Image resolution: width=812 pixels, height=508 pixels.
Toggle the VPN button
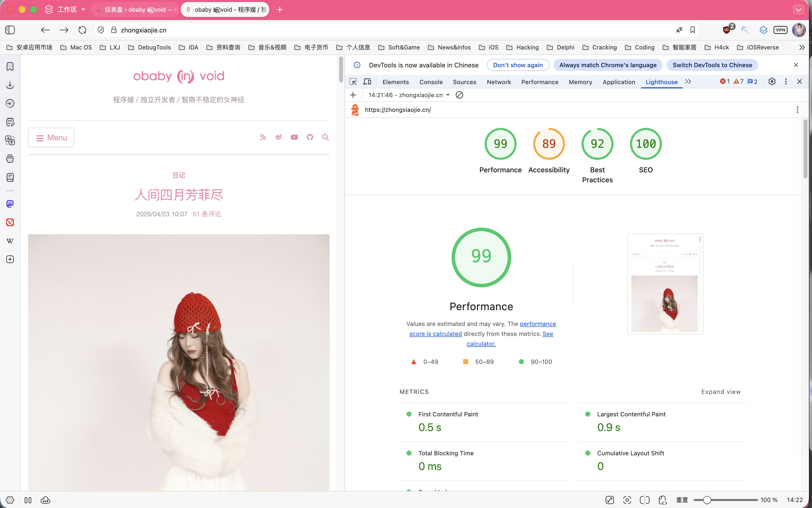pyautogui.click(x=781, y=30)
